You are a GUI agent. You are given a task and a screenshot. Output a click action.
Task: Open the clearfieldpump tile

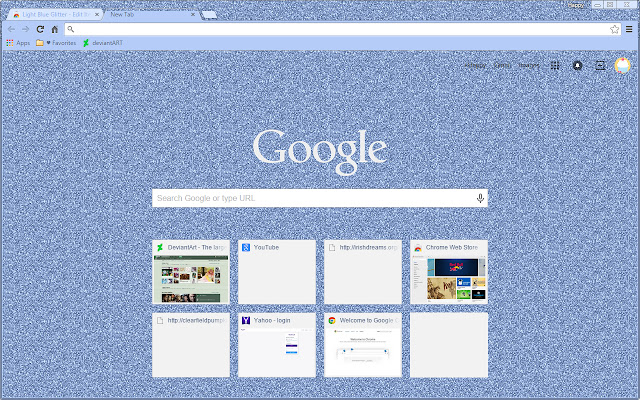click(191, 345)
